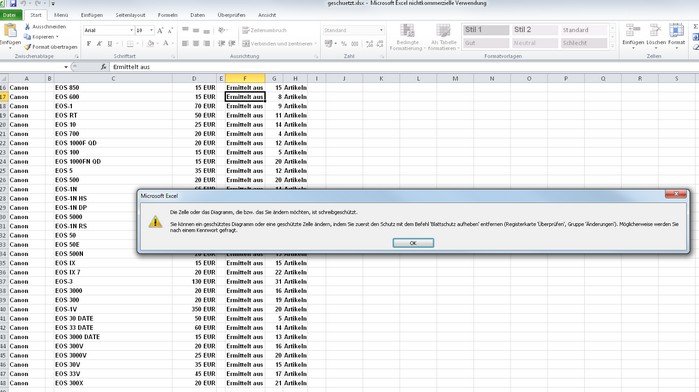The width and height of the screenshot is (699, 392).
Task: Click the Undo arrow in the quick access toolbar
Action: pyautogui.click(x=23, y=4)
